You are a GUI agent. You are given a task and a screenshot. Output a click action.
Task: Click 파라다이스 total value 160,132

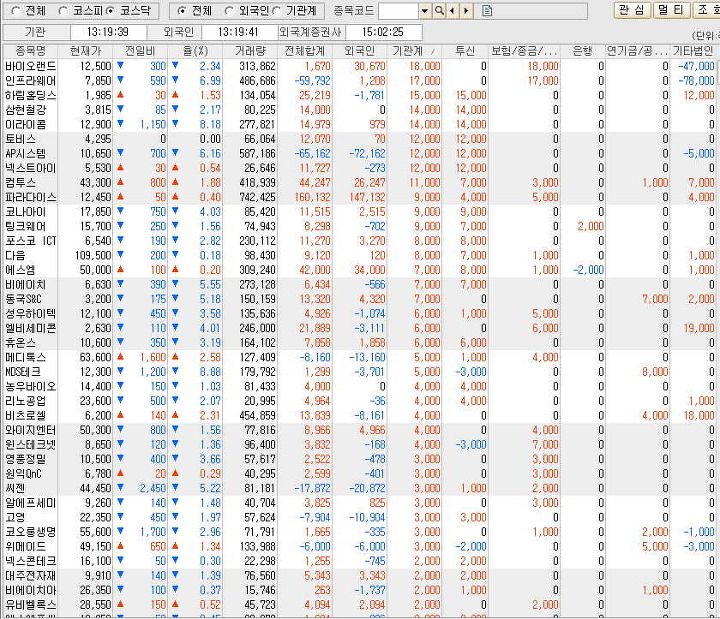coord(312,197)
